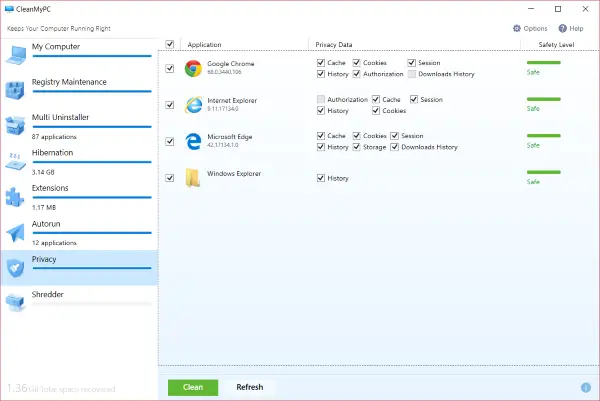Uncheck Windows Explorer's History checkbox
This screenshot has height=401, width=600.
tap(321, 178)
